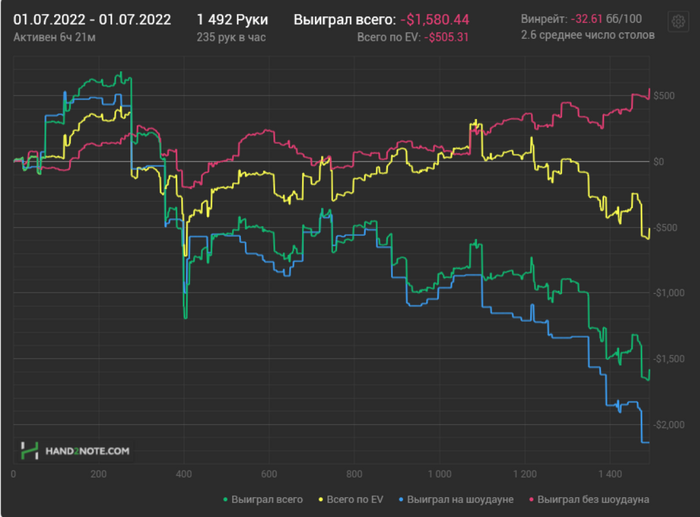Click the 1 492 Руки hands counter
The height and width of the screenshot is (517, 700).
(234, 19)
